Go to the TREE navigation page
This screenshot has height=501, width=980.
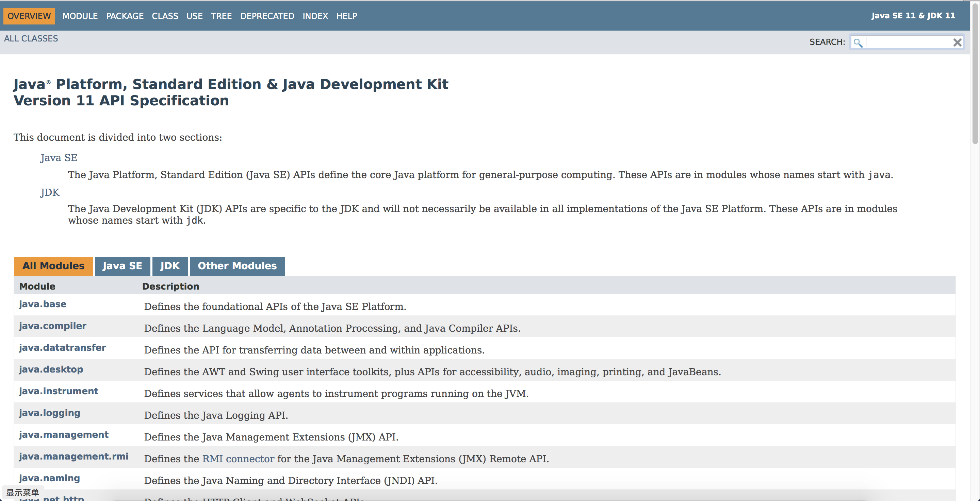(x=221, y=16)
